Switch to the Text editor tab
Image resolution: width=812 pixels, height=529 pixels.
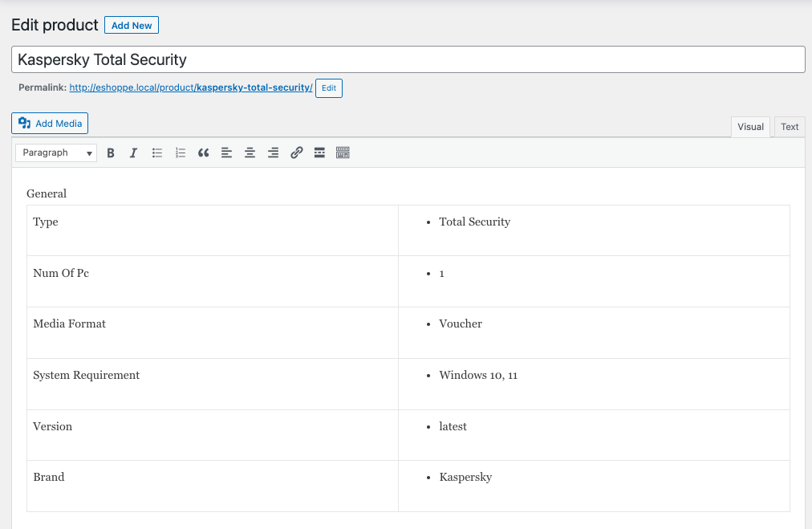click(x=790, y=127)
